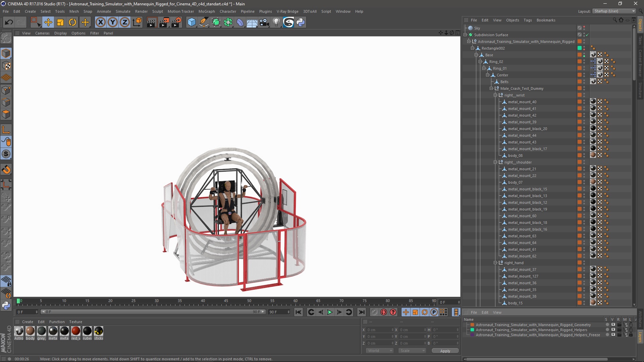The image size is (644, 362).
Task: Add a Subdivision Surface generator
Action: click(x=216, y=22)
